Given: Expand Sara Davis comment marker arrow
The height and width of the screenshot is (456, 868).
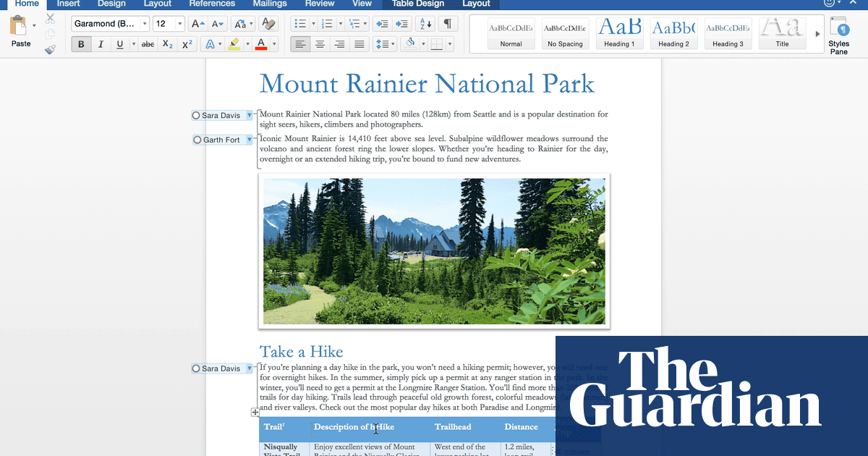Looking at the screenshot, I should [x=250, y=116].
